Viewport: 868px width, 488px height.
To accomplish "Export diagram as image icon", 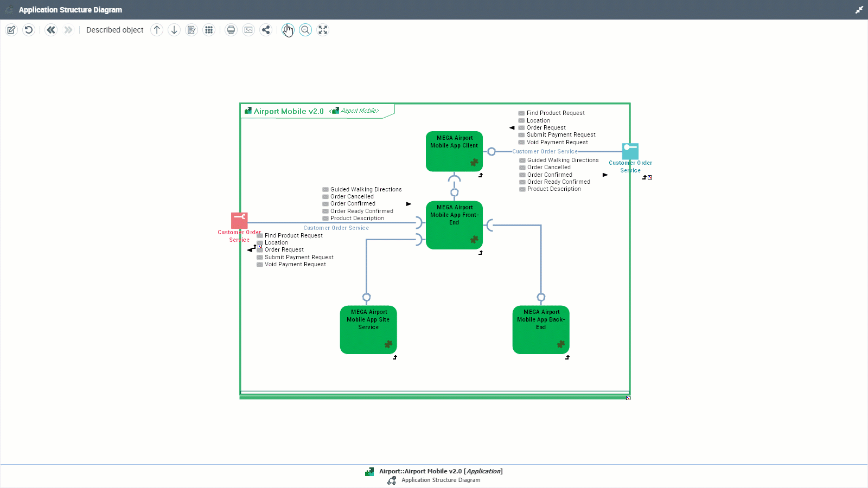I will click(248, 30).
